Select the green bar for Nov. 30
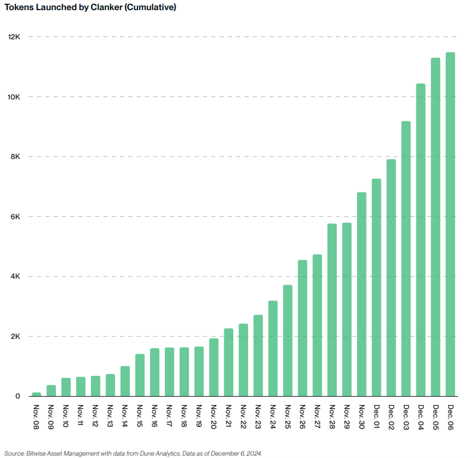 point(362,294)
